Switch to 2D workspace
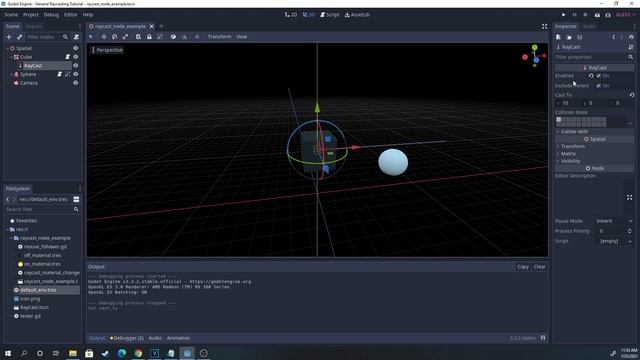Image resolution: width=640 pixels, height=360 pixels. [x=291, y=15]
